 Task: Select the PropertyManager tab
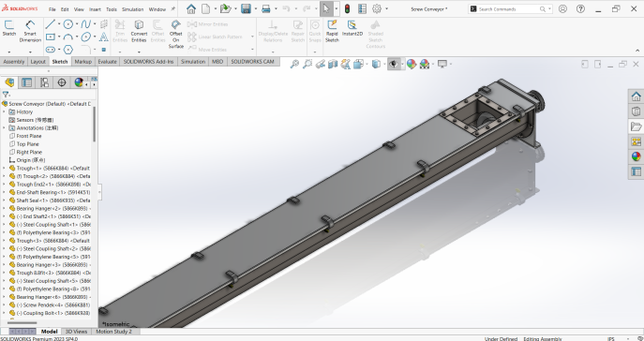[x=26, y=82]
